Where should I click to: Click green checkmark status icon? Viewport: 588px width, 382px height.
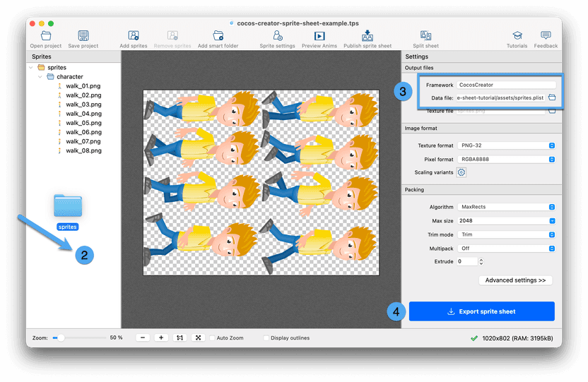pos(474,338)
